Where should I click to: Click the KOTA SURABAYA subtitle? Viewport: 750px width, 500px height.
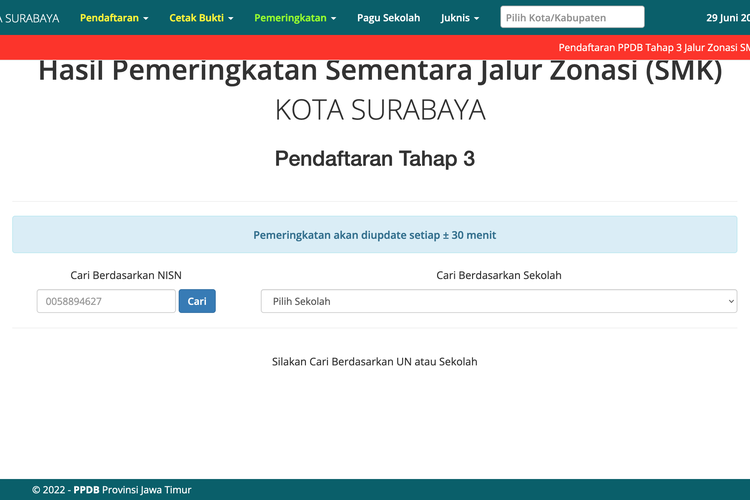click(x=380, y=110)
